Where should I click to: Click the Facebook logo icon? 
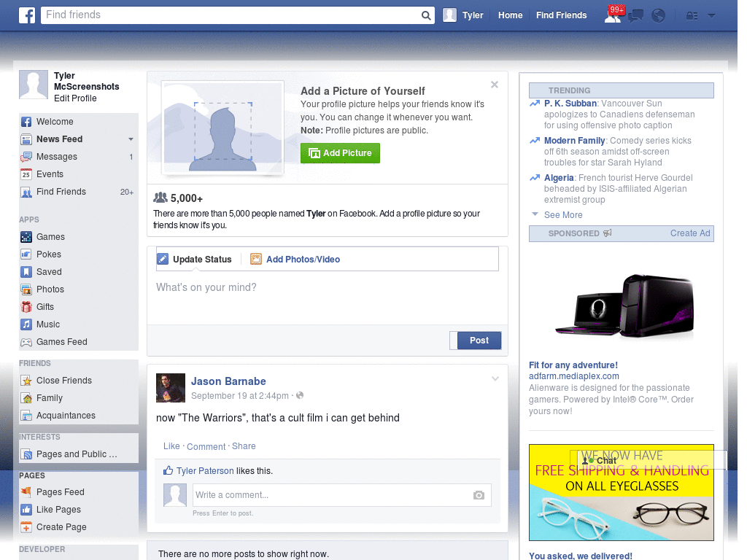(x=27, y=15)
